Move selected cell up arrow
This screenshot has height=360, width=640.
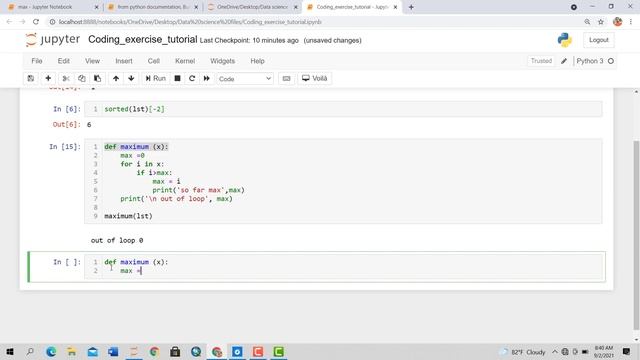[116, 78]
